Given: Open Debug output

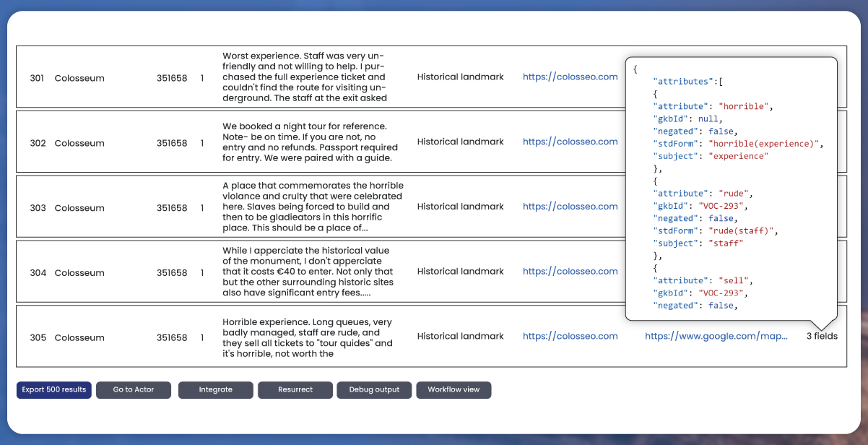Looking at the screenshot, I should [374, 390].
